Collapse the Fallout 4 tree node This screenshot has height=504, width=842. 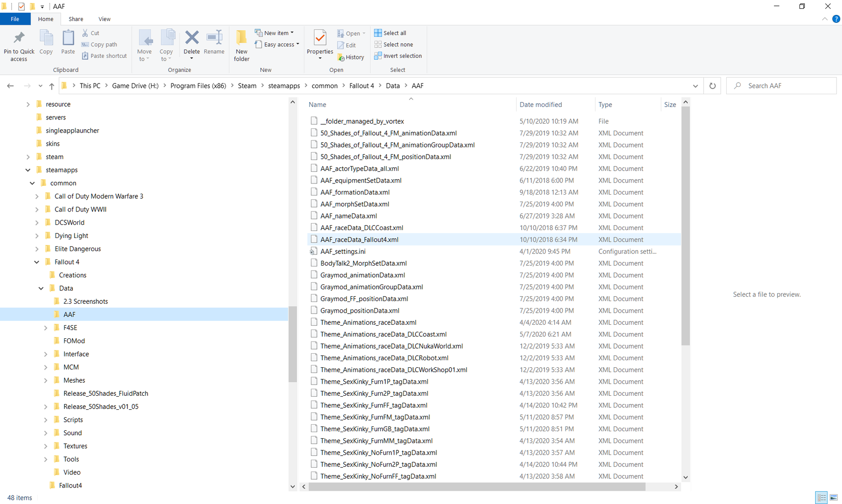coord(36,262)
